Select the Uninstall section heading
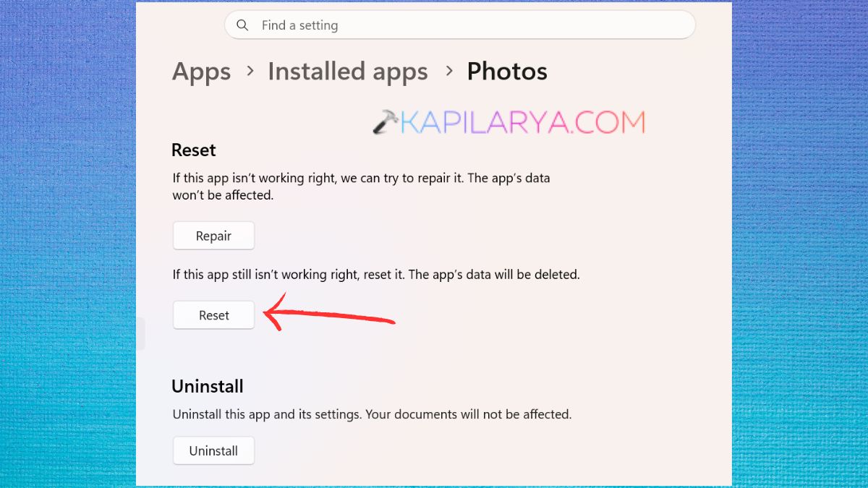Image resolution: width=868 pixels, height=488 pixels. click(x=208, y=386)
